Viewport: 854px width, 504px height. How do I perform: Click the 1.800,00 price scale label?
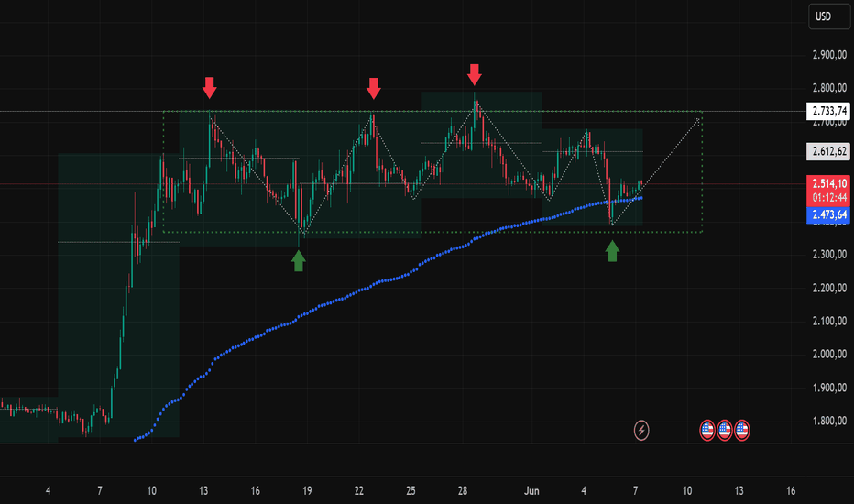(829, 421)
